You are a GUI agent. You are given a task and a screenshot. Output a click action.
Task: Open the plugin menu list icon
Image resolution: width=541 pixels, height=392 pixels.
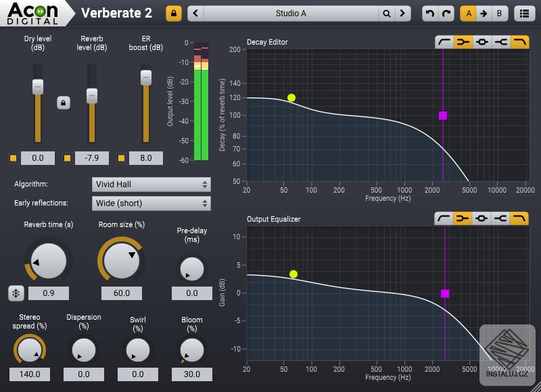point(525,14)
